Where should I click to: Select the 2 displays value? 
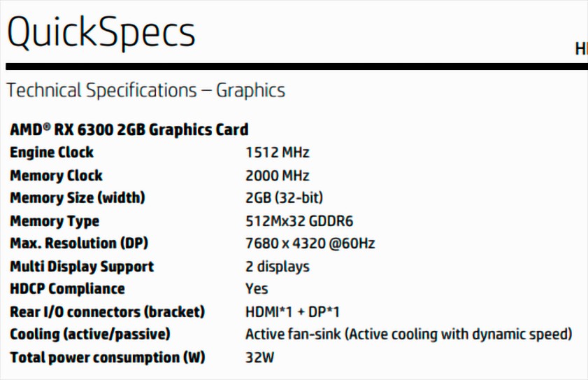277,267
